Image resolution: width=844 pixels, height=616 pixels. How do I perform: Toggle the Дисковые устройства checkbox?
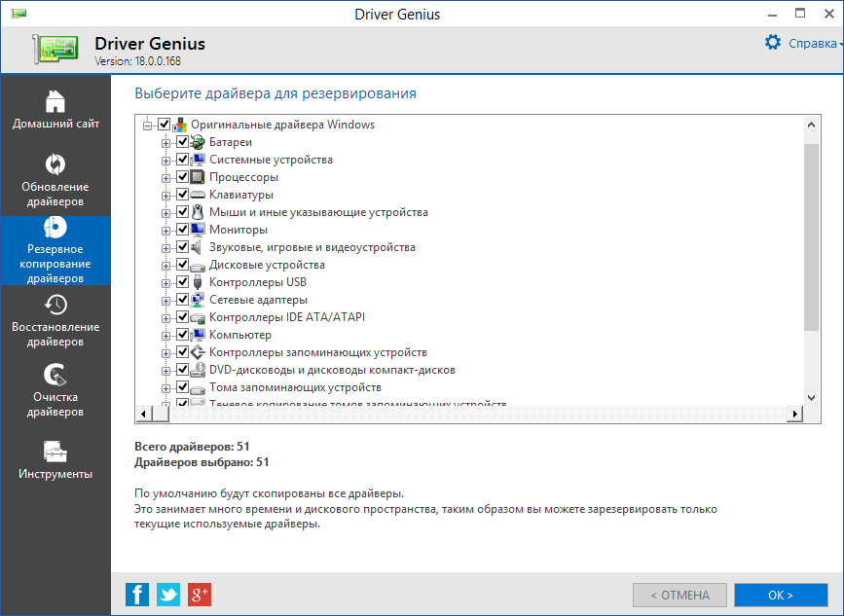[x=182, y=264]
